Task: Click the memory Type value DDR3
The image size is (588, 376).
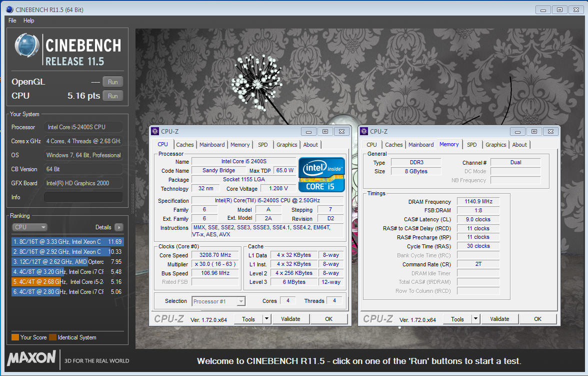Action: click(416, 162)
